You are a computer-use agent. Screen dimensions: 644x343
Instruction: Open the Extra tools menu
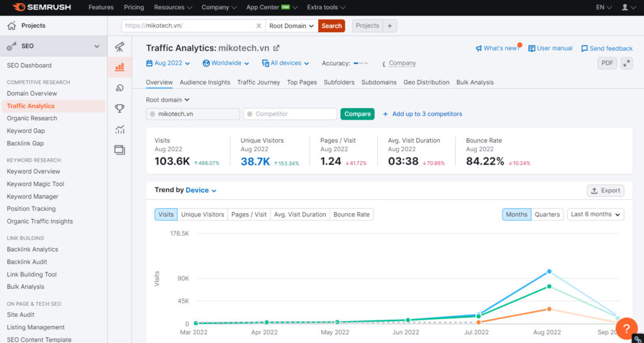(x=326, y=8)
